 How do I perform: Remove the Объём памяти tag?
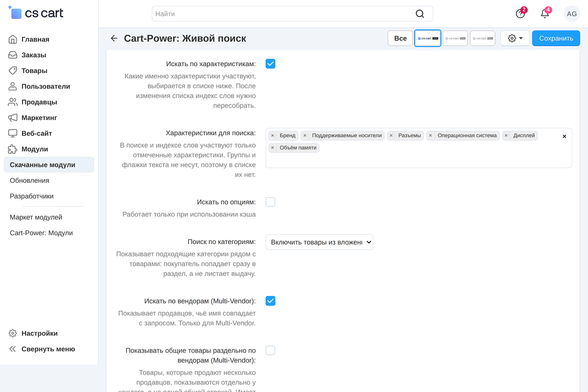pos(272,147)
